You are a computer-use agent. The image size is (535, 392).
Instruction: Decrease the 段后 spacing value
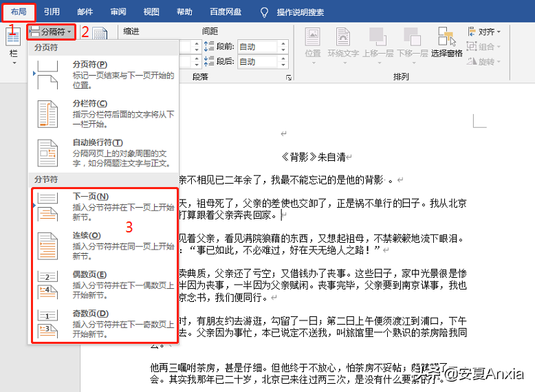coord(283,65)
